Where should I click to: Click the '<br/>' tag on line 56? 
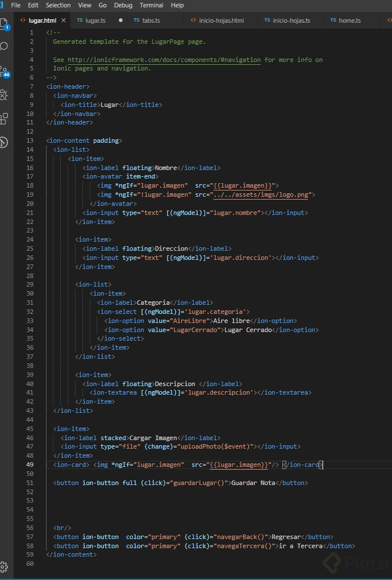pos(62,528)
